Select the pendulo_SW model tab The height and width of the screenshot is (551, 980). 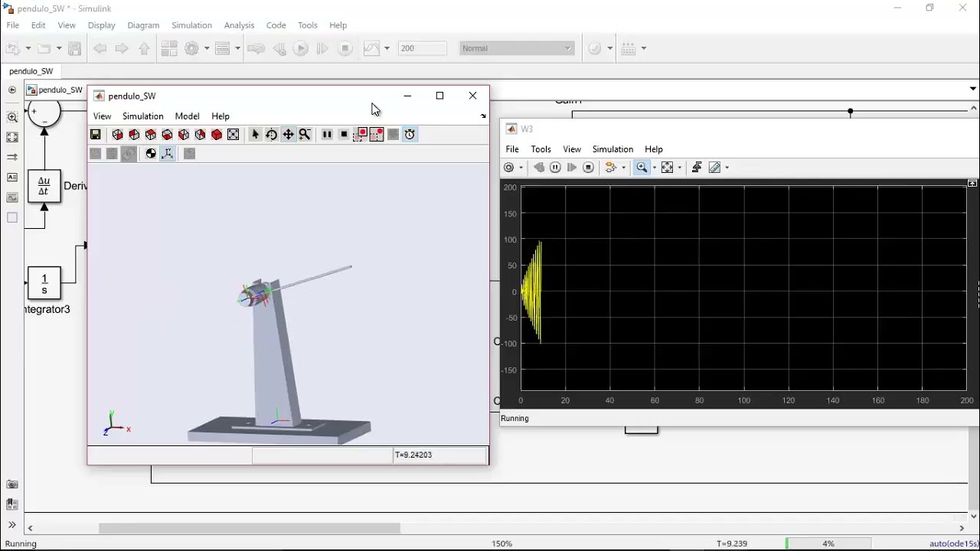[31, 71]
